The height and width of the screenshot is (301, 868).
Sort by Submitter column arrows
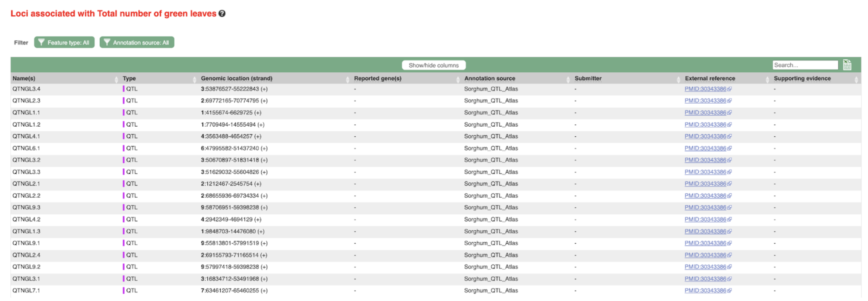(x=678, y=79)
